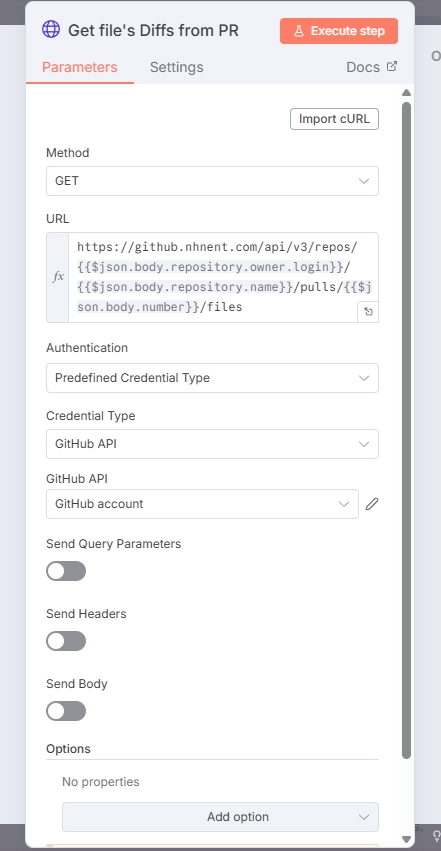Click the scrollbar up arrow
Screen dimensions: 441x851
(406, 93)
